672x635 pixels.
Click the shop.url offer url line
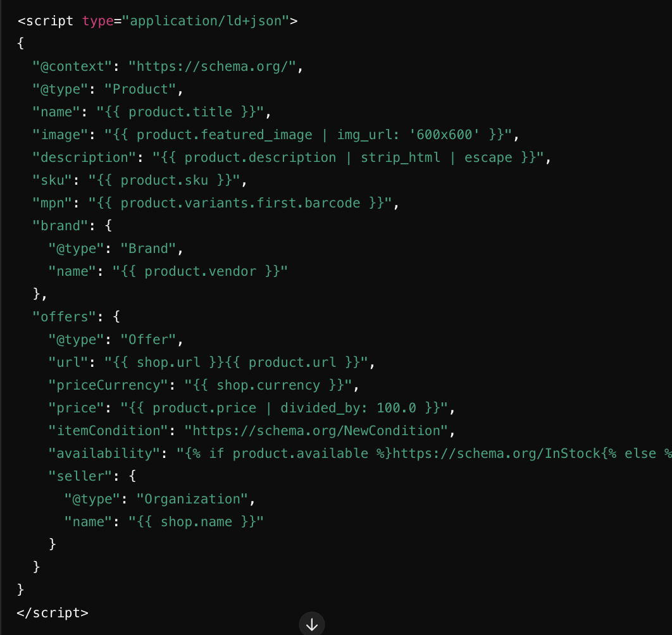(212, 362)
